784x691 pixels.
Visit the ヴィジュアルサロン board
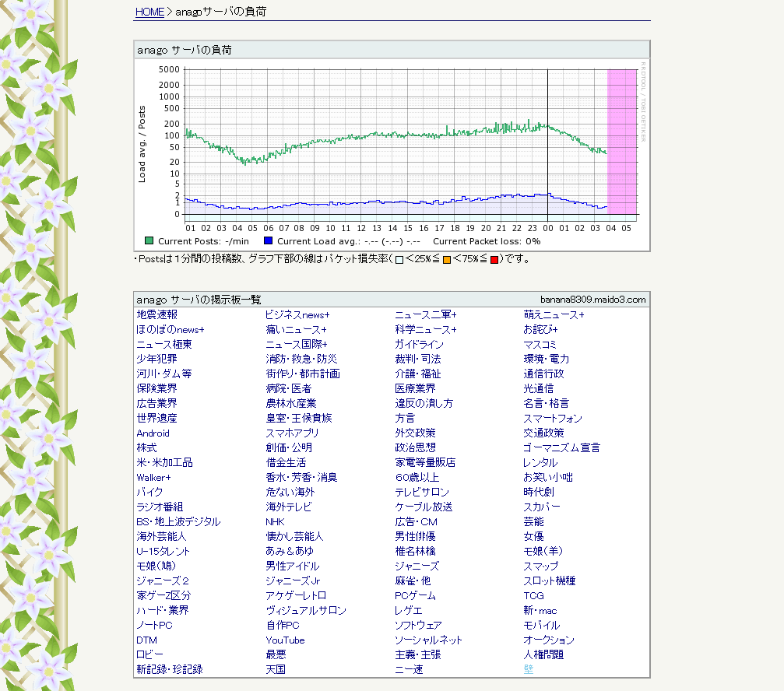coord(306,611)
